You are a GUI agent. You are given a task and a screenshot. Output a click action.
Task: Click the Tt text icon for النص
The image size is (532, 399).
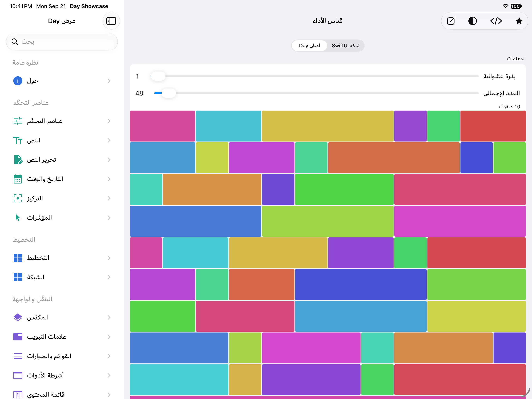coord(18,141)
